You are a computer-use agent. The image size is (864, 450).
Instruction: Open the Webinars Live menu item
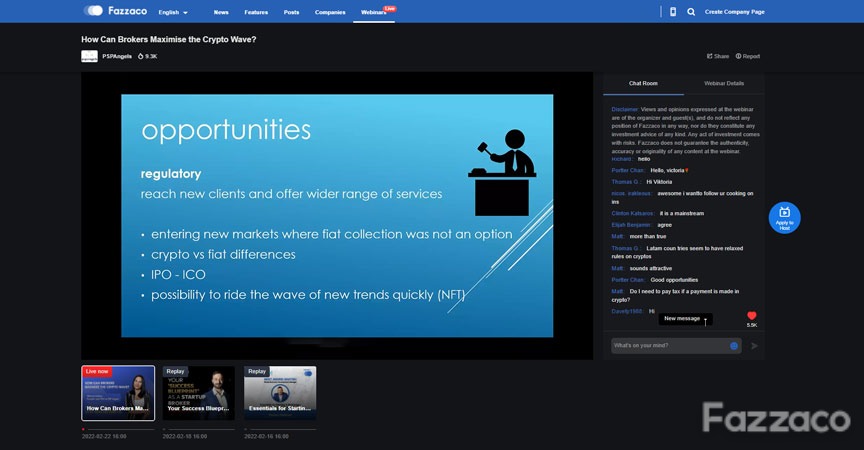[x=375, y=12]
